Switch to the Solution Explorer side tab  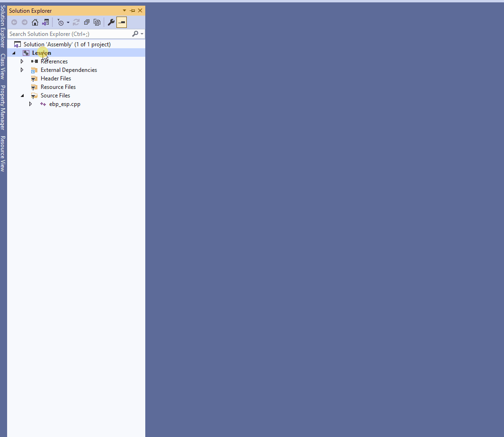(x=3, y=26)
